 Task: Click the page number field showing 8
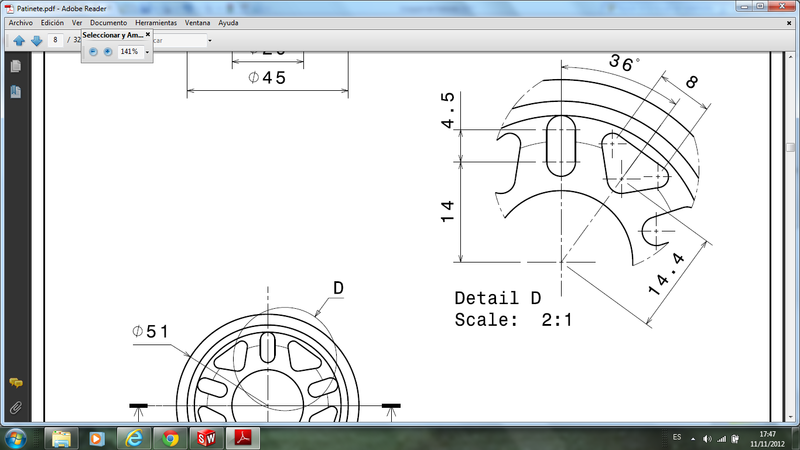[x=55, y=40]
